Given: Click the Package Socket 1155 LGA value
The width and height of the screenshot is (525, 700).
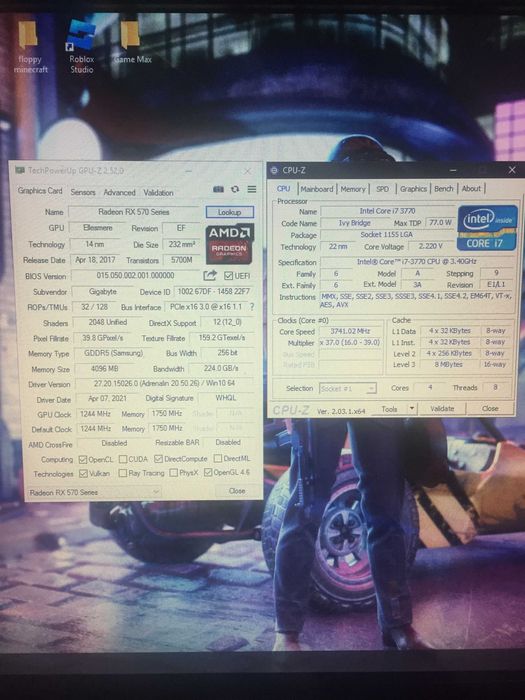Looking at the screenshot, I should click(387, 234).
